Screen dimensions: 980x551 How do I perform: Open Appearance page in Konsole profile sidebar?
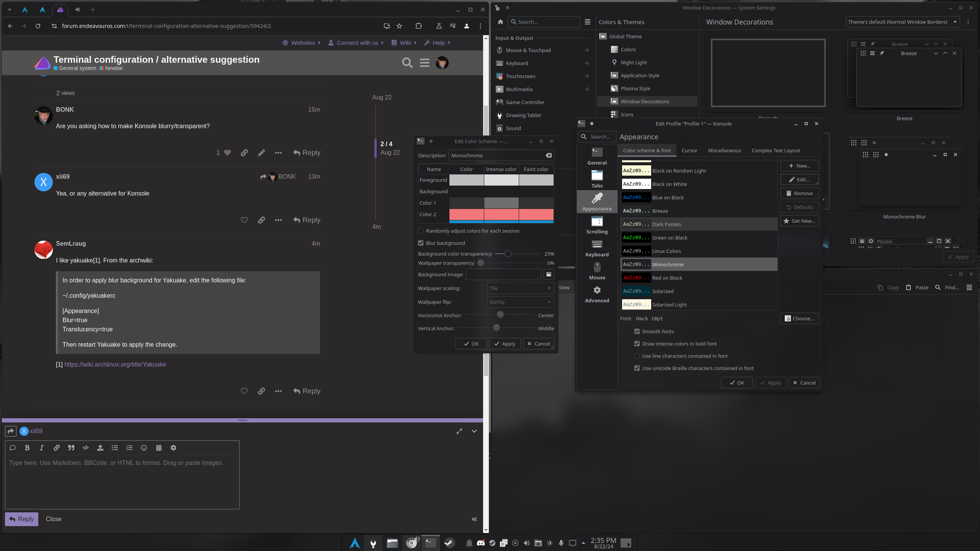pos(597,202)
